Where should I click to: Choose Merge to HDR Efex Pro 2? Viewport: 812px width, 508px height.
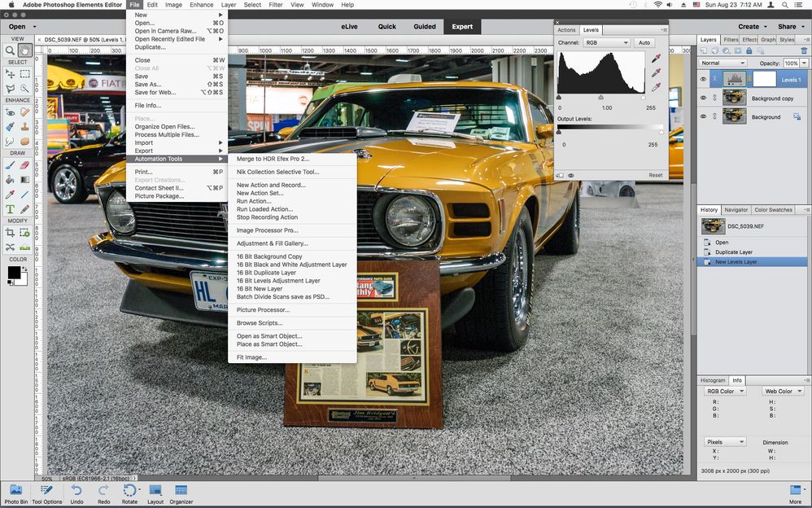pyautogui.click(x=273, y=159)
